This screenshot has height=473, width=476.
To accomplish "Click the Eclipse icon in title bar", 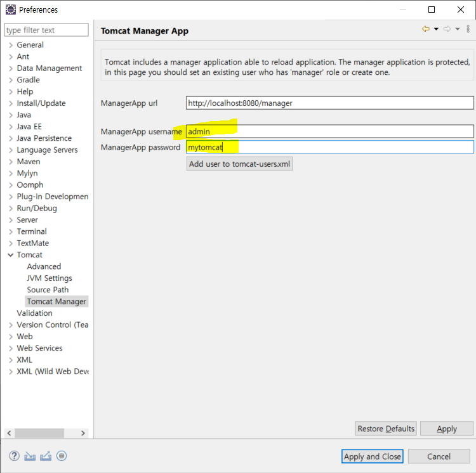I will click(11, 10).
